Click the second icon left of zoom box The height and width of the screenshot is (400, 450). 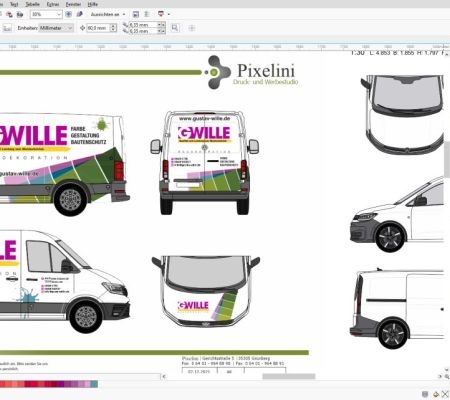coord(9,14)
